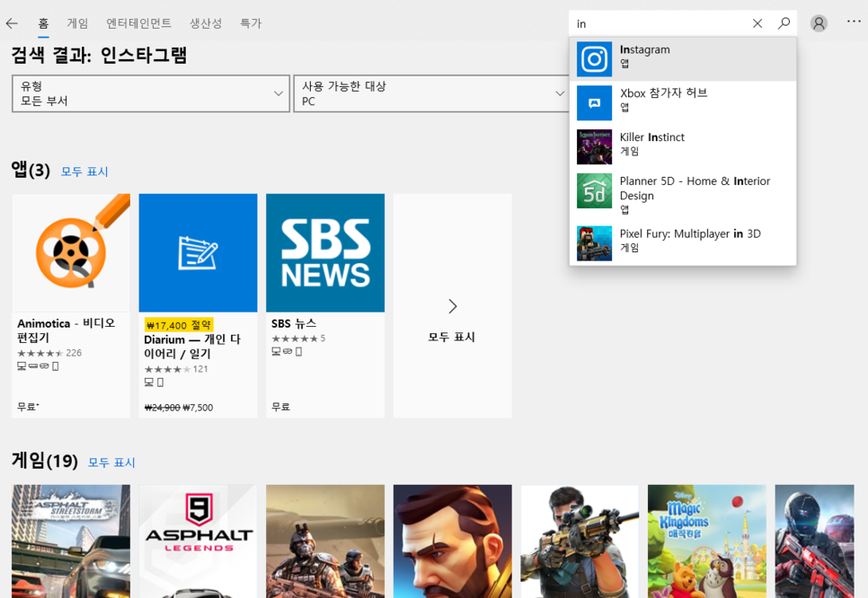Image resolution: width=868 pixels, height=598 pixels.
Task: Open the Diarium app tile image
Action: click(x=199, y=253)
